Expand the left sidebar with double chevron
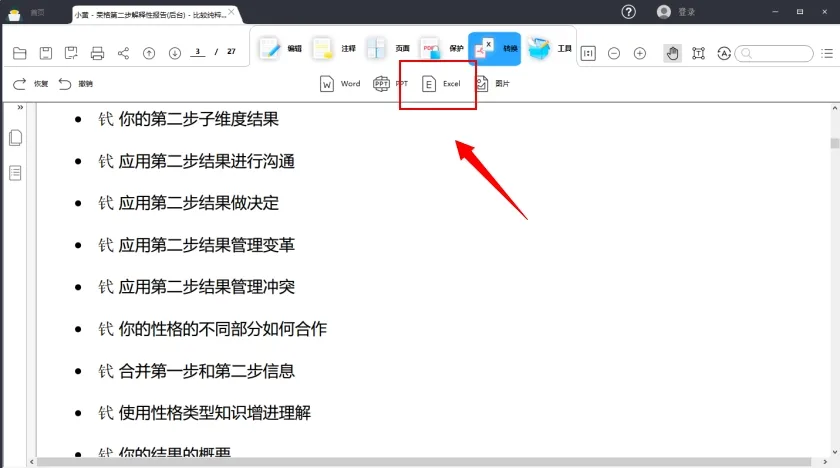 [20, 108]
